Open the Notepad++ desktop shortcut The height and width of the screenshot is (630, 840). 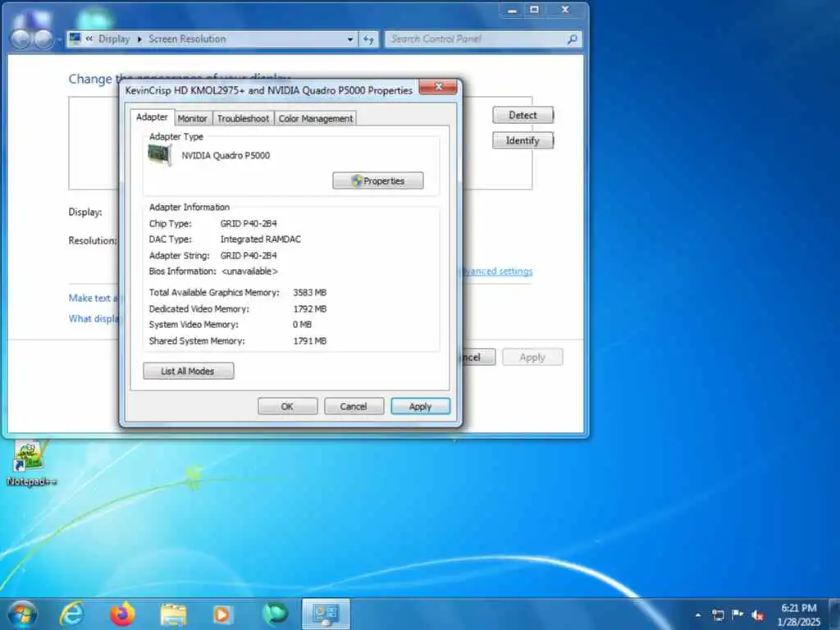(30, 464)
